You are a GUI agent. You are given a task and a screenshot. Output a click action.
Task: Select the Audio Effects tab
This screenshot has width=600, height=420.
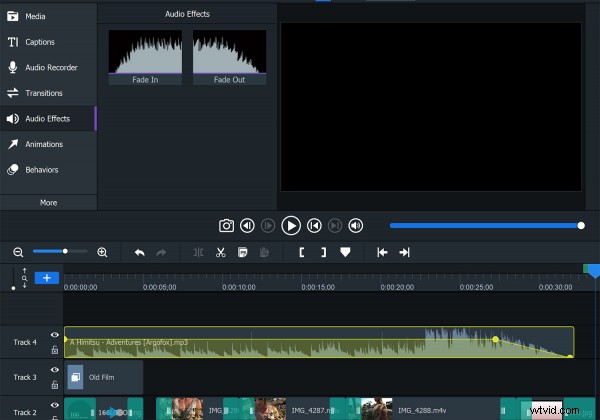[x=48, y=119]
